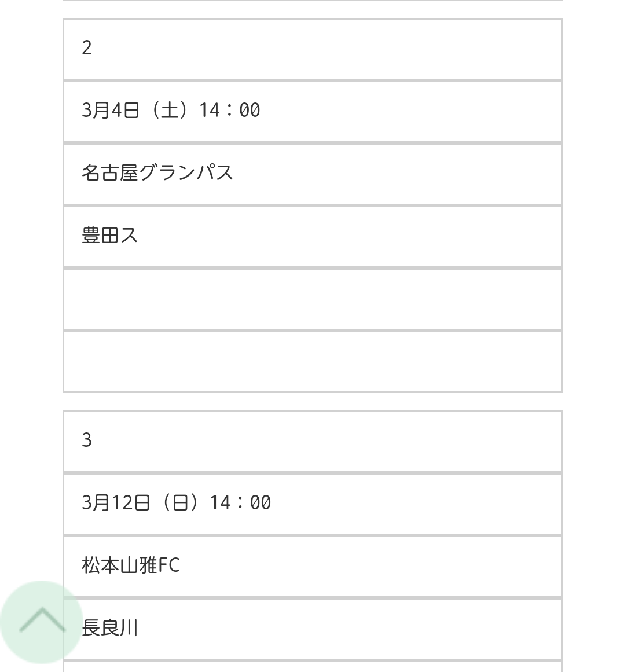Click the 3月12日（日）14：00 date cell

[313, 504]
